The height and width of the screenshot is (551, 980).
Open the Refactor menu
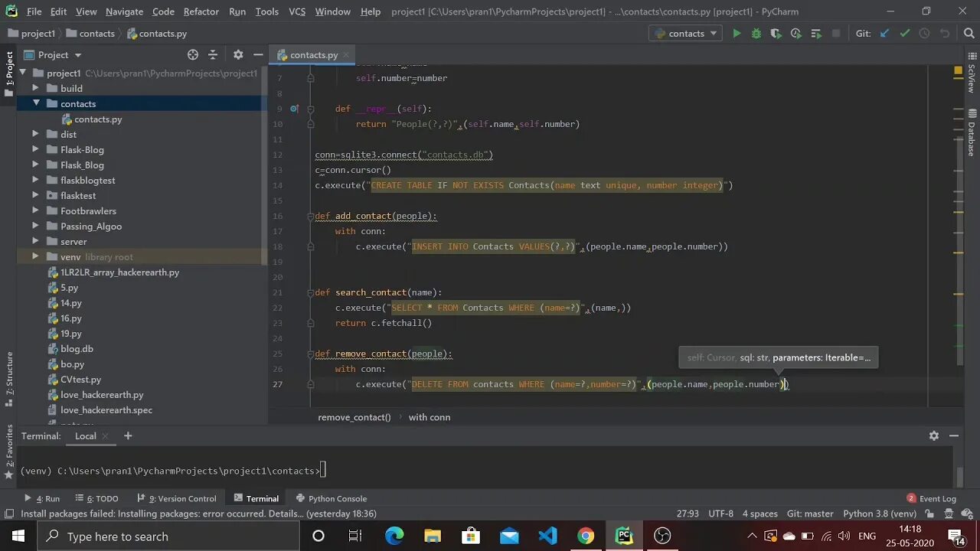(x=201, y=11)
